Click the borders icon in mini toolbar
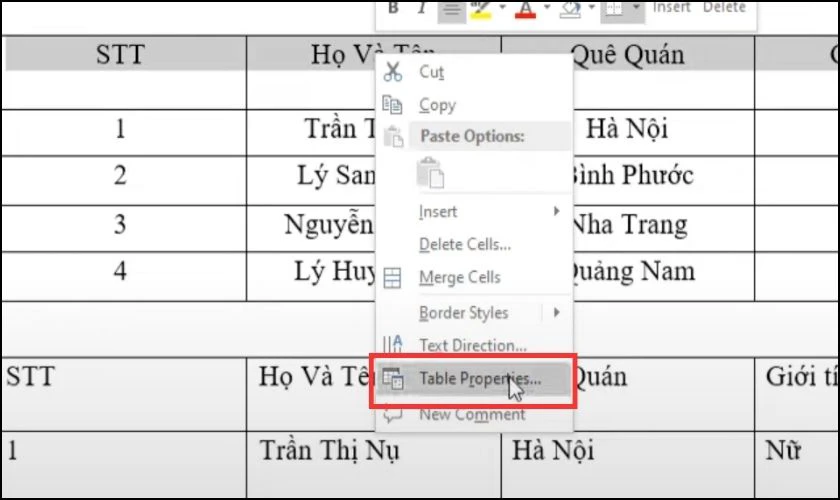This screenshot has width=840, height=500. pyautogui.click(x=614, y=9)
